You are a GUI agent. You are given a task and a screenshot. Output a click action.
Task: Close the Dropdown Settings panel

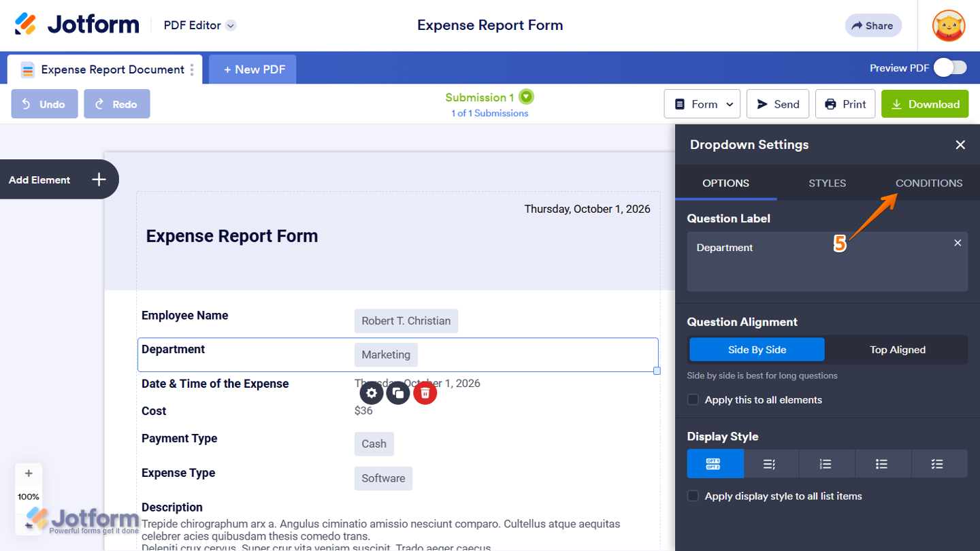pyautogui.click(x=960, y=145)
